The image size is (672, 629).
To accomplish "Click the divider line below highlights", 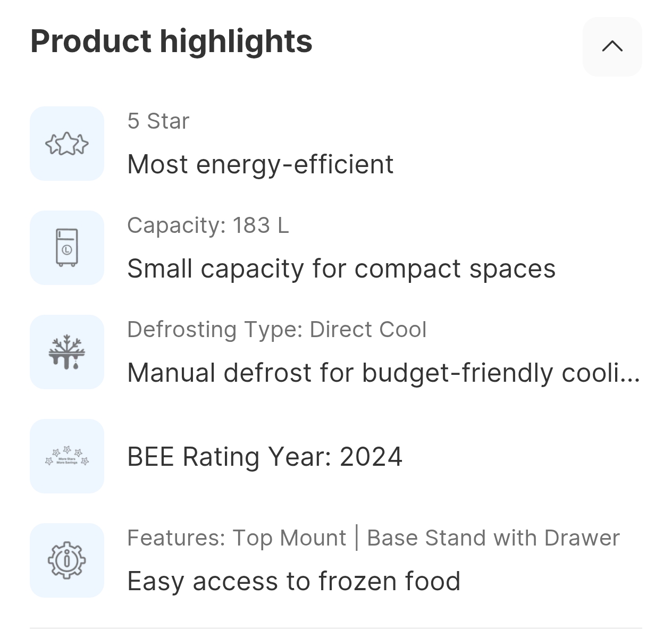I will pyautogui.click(x=336, y=627).
